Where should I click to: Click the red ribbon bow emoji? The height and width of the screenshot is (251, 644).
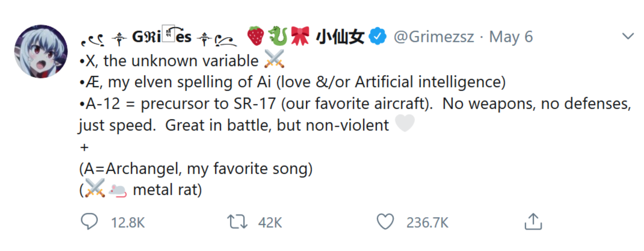[300, 36]
